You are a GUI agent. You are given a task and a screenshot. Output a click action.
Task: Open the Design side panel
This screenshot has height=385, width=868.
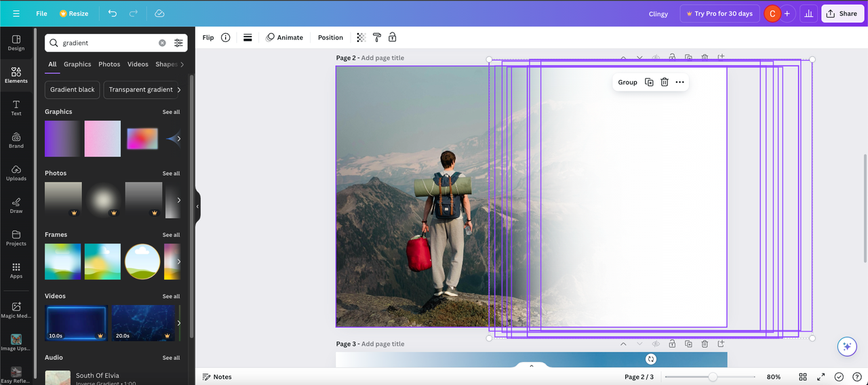pos(16,43)
